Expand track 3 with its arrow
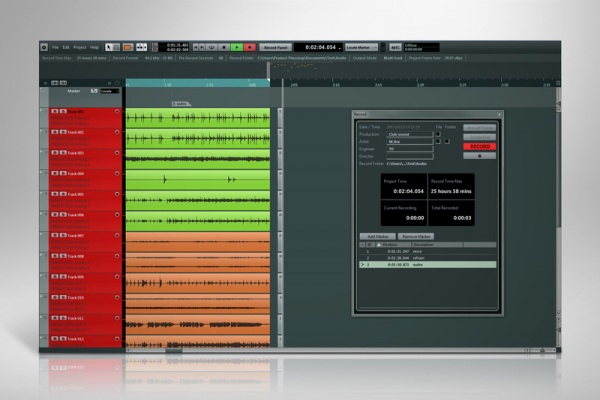 coord(41,152)
